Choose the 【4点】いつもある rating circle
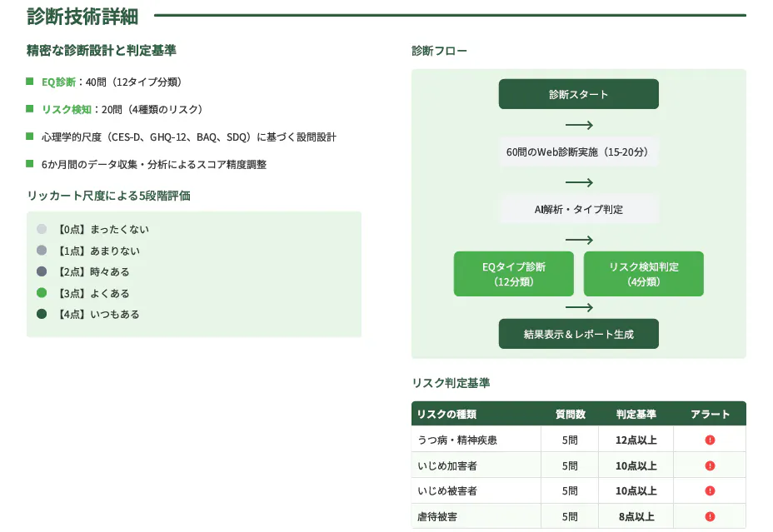Viewport: 773px width, 532px height. click(x=42, y=314)
